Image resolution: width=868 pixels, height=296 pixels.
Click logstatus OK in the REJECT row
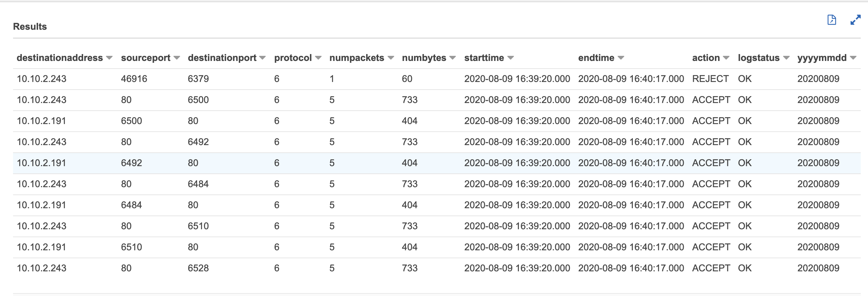(x=745, y=79)
